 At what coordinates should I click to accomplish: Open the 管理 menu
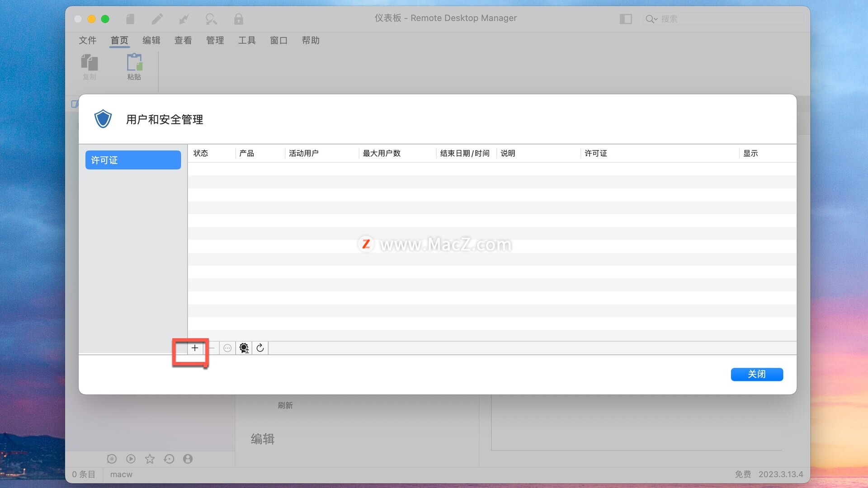tap(215, 41)
